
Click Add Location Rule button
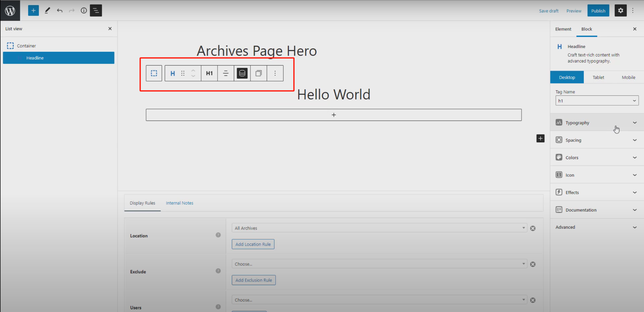[253, 244]
